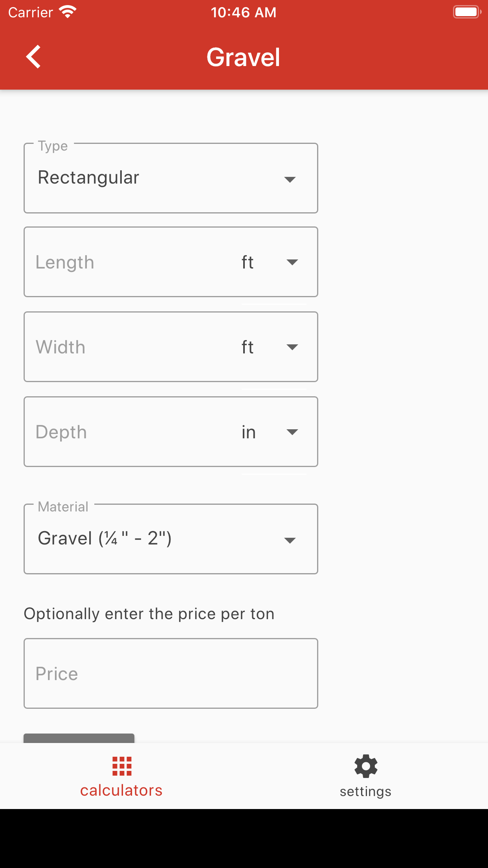Tap the back arrow icon
This screenshot has width=488, height=868.
[34, 57]
